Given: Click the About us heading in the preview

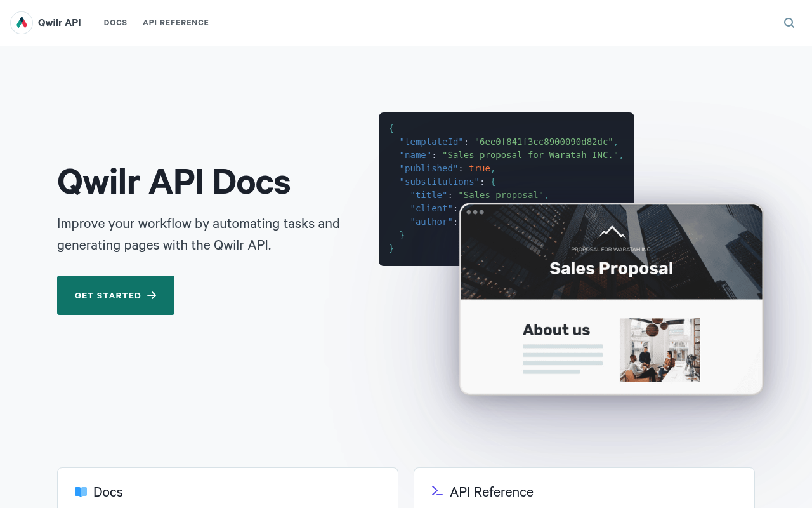Looking at the screenshot, I should [556, 330].
